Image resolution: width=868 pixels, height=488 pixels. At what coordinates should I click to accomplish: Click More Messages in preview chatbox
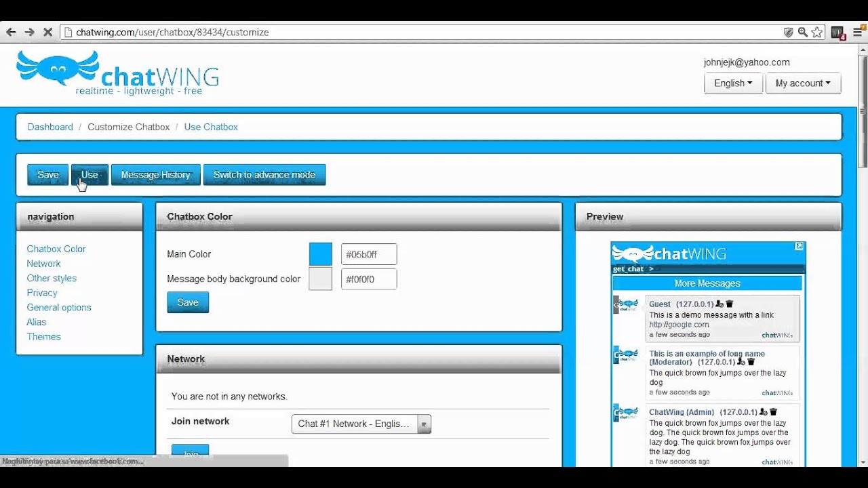click(707, 283)
